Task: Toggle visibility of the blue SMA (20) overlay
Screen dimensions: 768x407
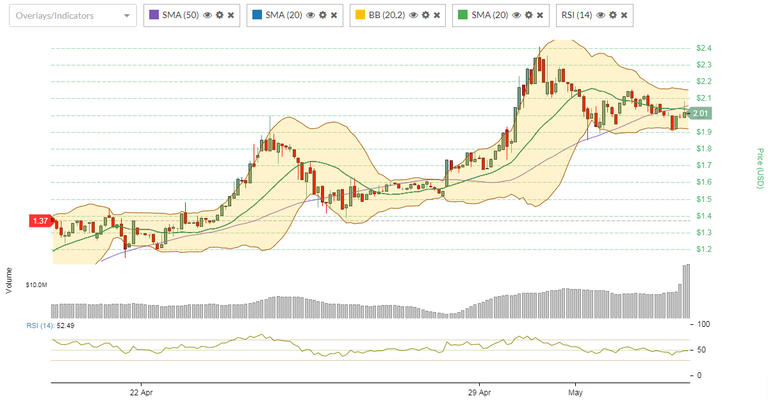Action: click(x=311, y=15)
